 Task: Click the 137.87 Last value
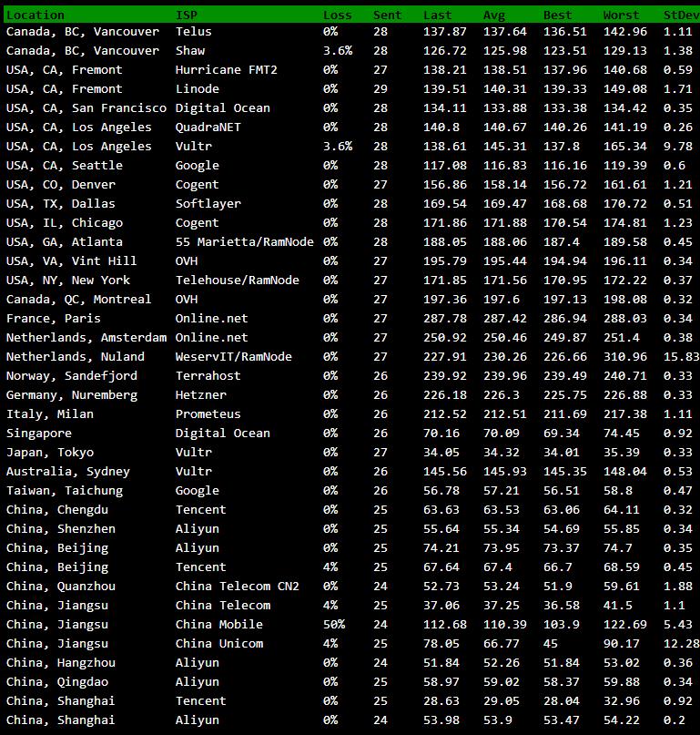coord(444,32)
